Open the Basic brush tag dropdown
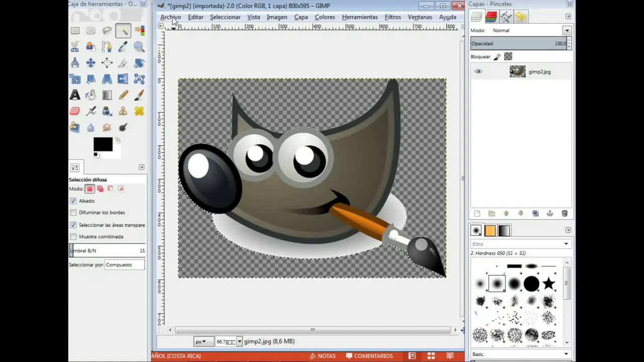The image size is (644, 362). 566,354
